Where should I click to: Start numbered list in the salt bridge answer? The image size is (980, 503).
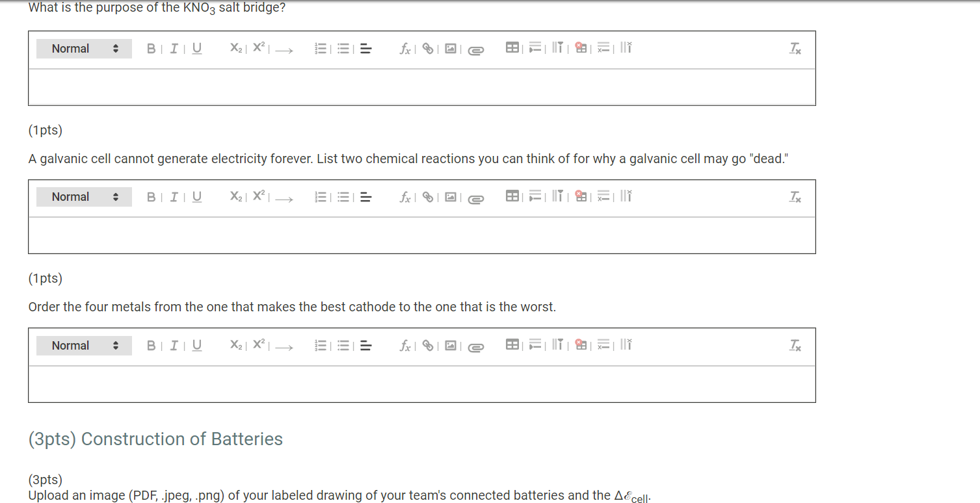click(x=320, y=49)
